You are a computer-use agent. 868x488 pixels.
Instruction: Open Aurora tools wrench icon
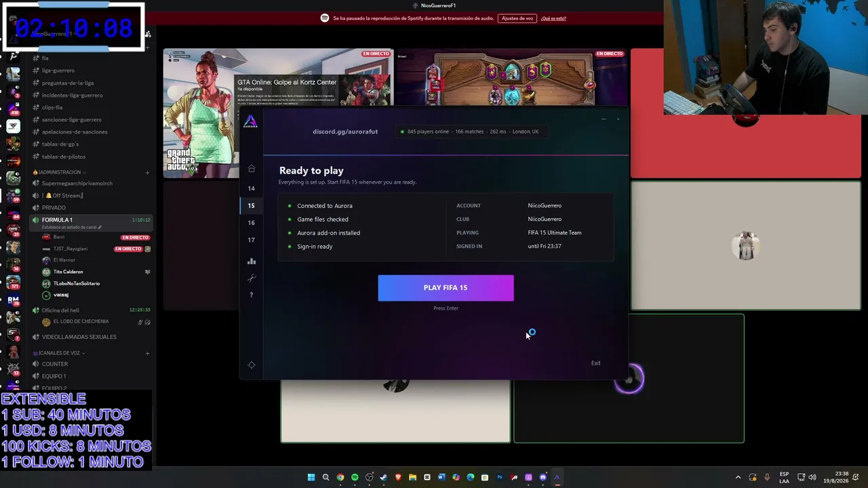click(252, 278)
